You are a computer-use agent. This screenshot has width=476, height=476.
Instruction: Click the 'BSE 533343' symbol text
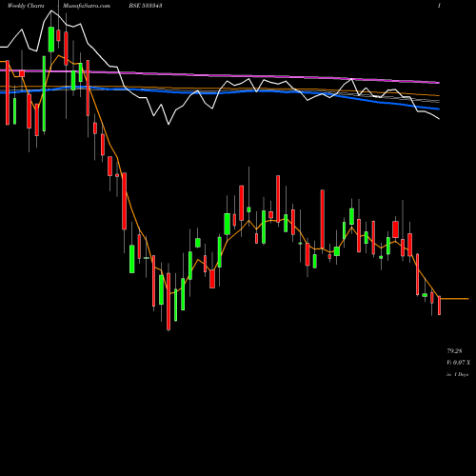click(146, 6)
